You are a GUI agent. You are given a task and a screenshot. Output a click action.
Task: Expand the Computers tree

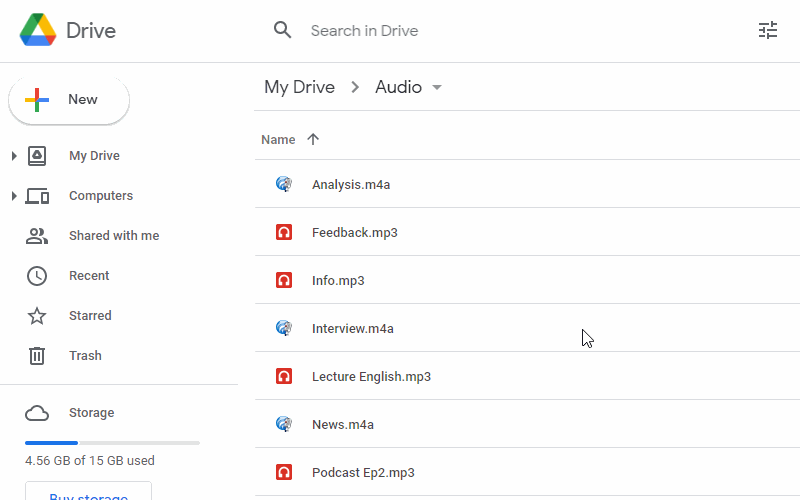coord(14,196)
